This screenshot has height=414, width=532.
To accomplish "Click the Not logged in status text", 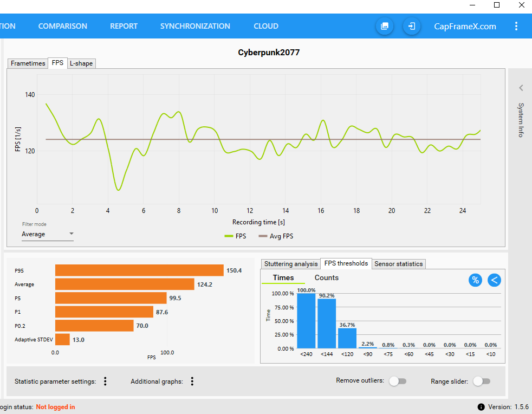I will [x=55, y=407].
